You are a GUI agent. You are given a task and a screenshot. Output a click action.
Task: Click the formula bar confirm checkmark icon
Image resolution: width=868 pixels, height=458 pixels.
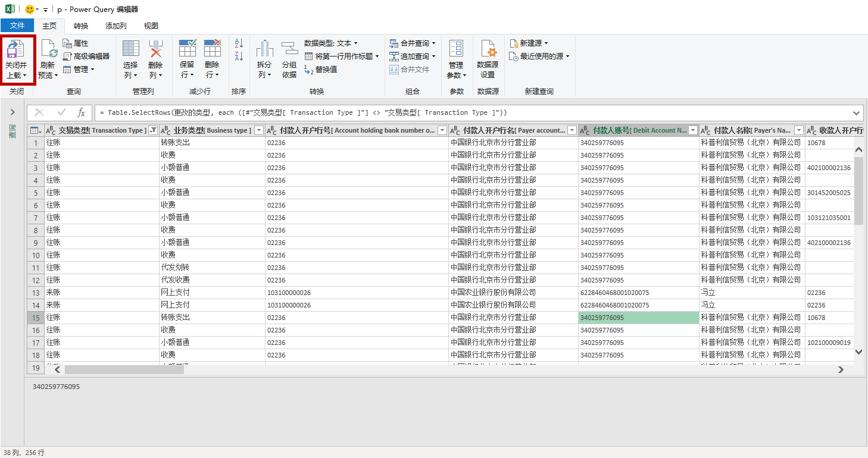click(61, 112)
